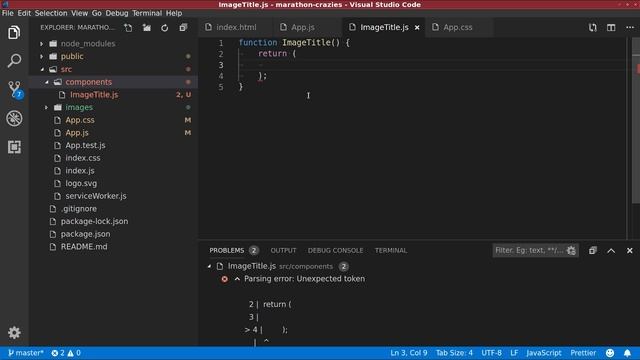Create a new folder in Explorer

(147, 28)
